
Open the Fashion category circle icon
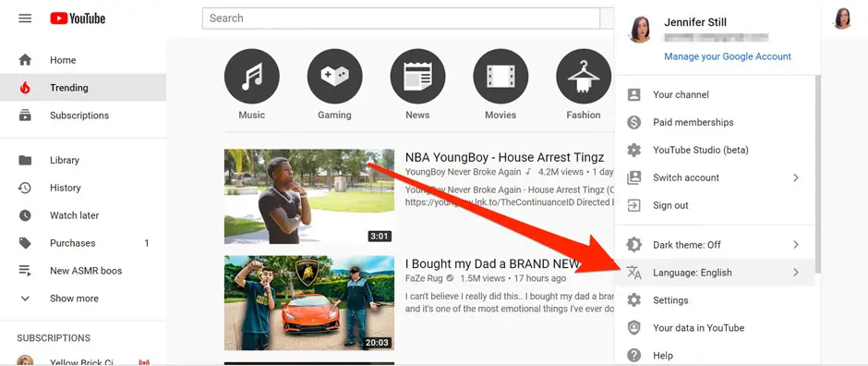click(x=584, y=76)
